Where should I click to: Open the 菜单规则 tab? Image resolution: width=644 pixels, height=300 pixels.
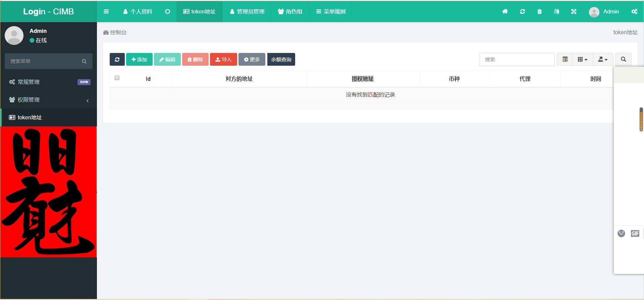coord(330,11)
